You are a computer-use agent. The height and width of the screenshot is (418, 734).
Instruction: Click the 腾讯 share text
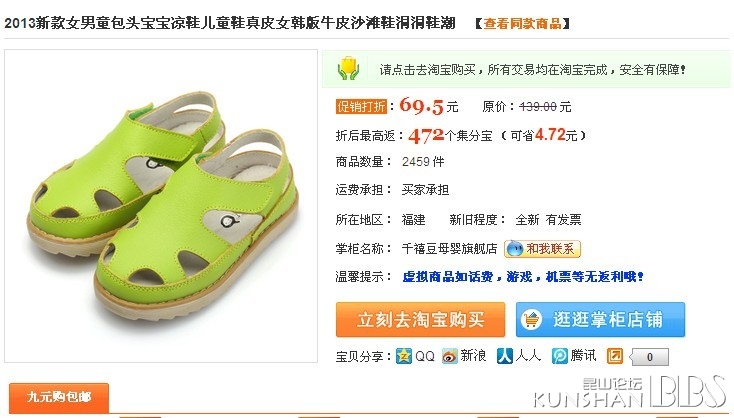tap(583, 356)
